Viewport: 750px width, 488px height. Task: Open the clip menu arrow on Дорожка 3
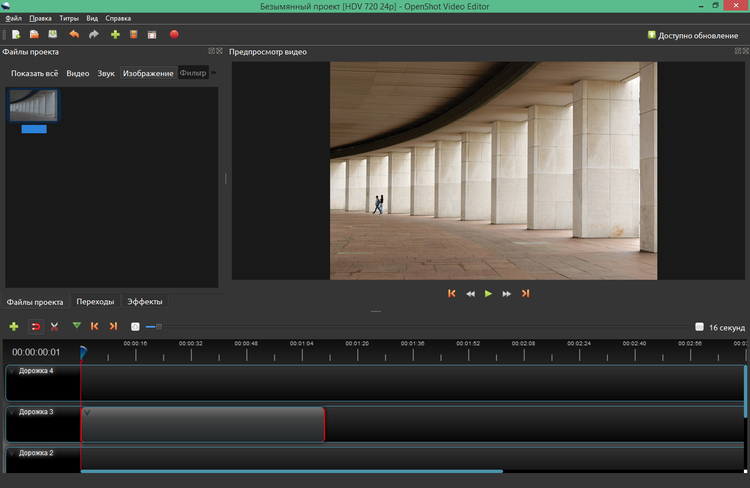(x=87, y=412)
